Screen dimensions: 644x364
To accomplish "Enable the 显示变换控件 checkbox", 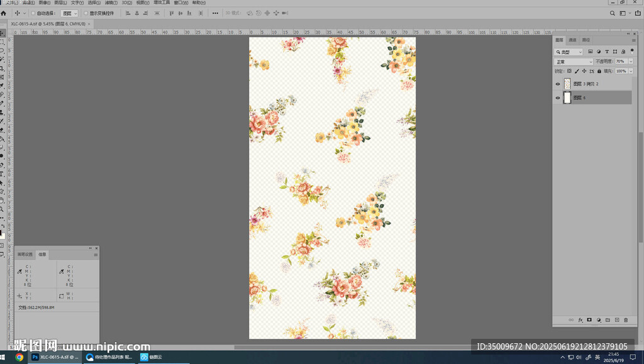I will coord(86,13).
